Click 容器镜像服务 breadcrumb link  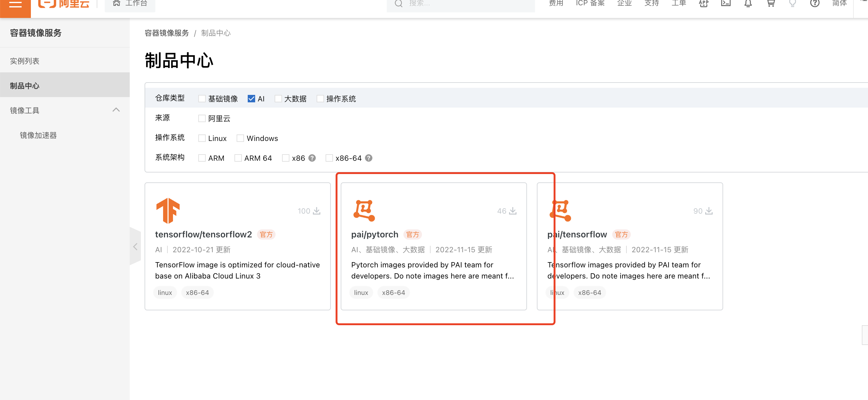[x=167, y=33]
